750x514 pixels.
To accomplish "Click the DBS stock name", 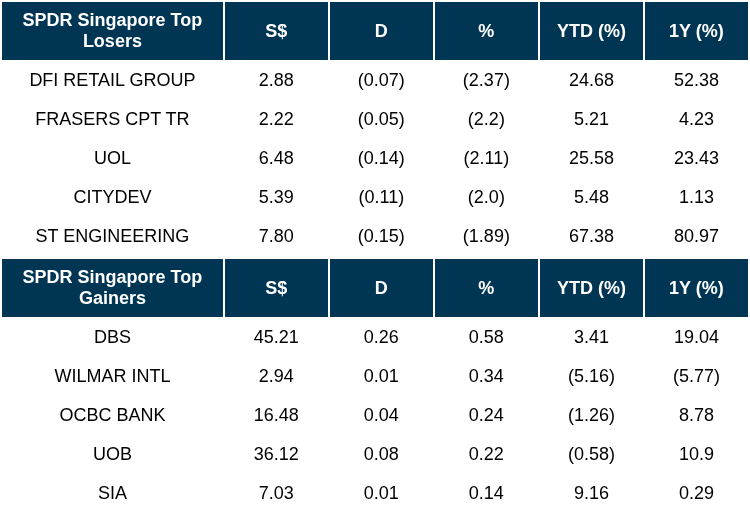I will [x=112, y=337].
